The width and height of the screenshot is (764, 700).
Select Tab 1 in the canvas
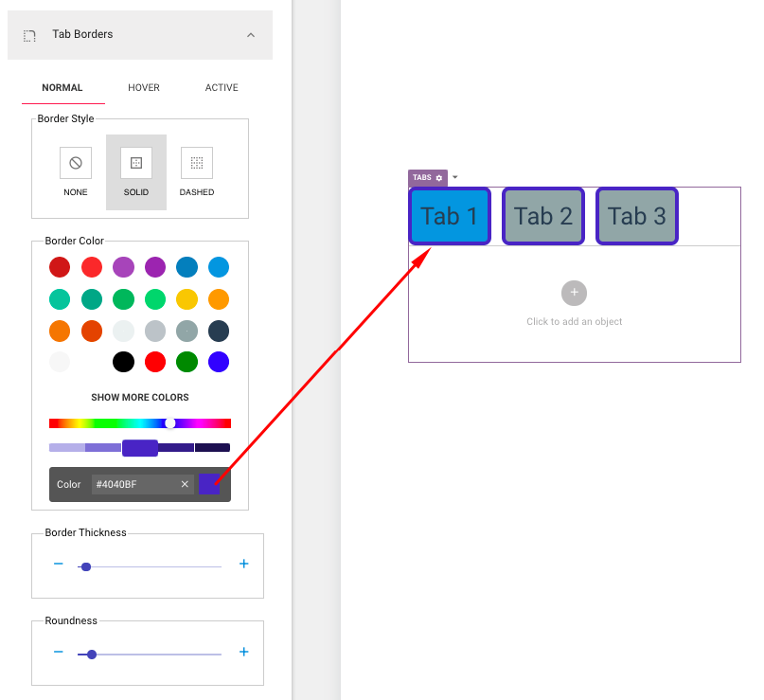tap(450, 216)
